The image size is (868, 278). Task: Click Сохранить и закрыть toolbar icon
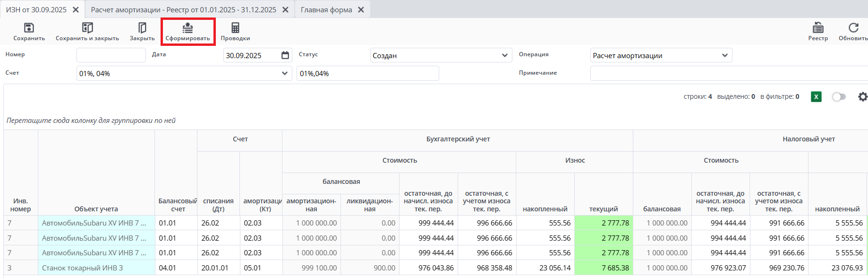(87, 28)
